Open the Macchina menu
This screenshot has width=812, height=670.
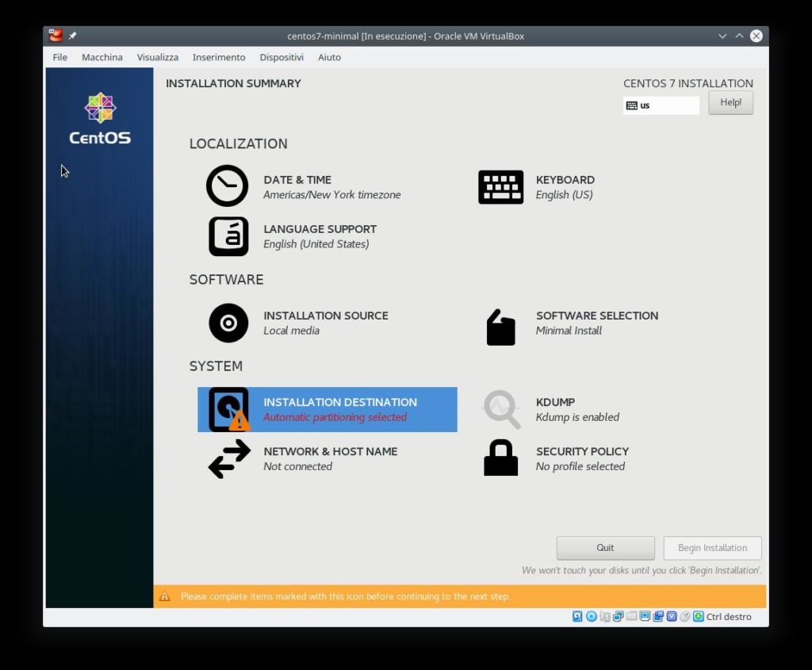pyautogui.click(x=101, y=57)
